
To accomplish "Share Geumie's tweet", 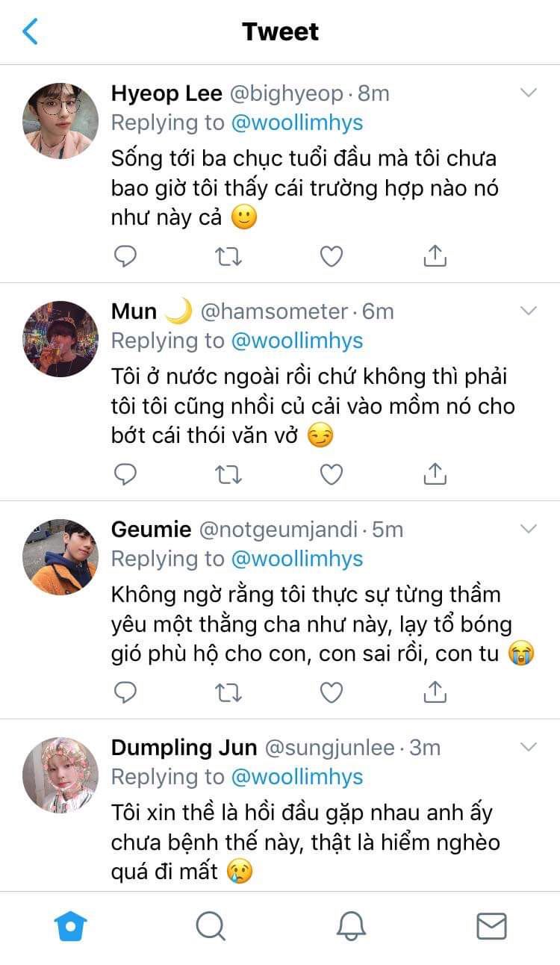I will [x=435, y=692].
